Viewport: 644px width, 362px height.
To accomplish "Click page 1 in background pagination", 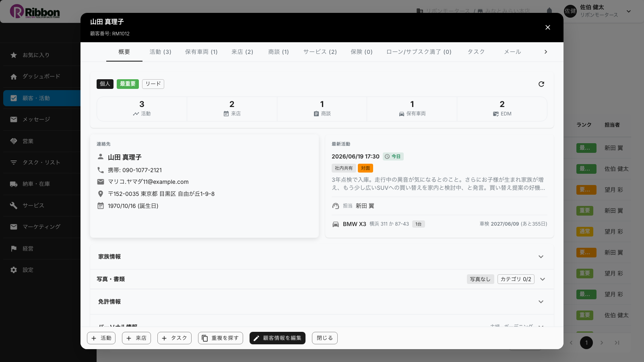I will point(586,343).
